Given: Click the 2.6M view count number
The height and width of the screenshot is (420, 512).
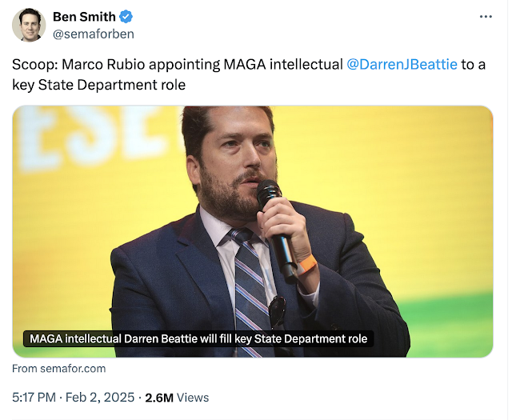Looking at the screenshot, I should 160,398.
